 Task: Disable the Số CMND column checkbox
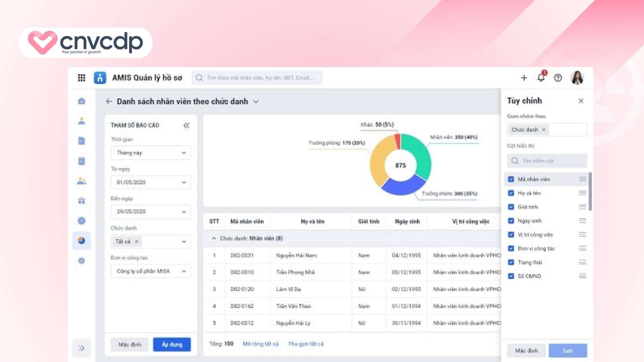(x=511, y=276)
